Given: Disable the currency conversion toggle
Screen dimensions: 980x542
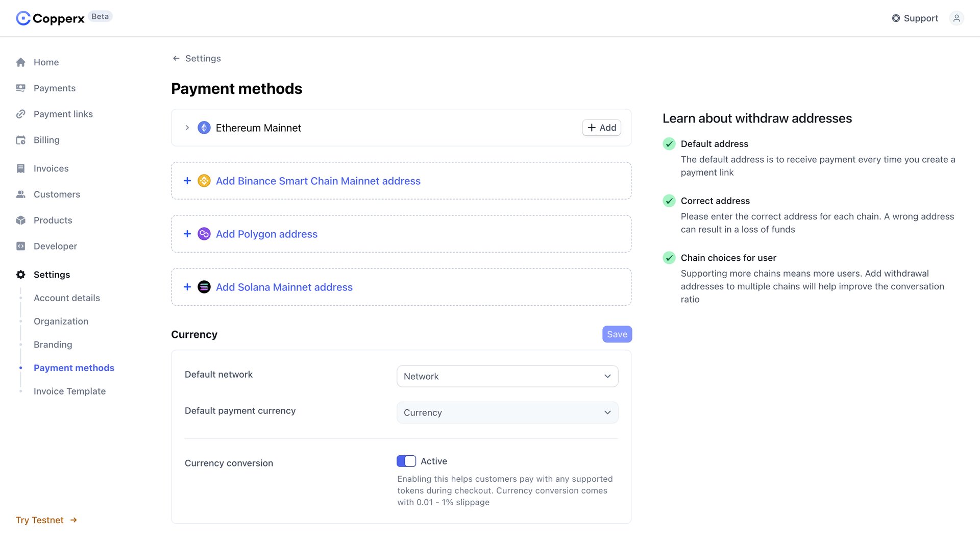Looking at the screenshot, I should point(406,461).
